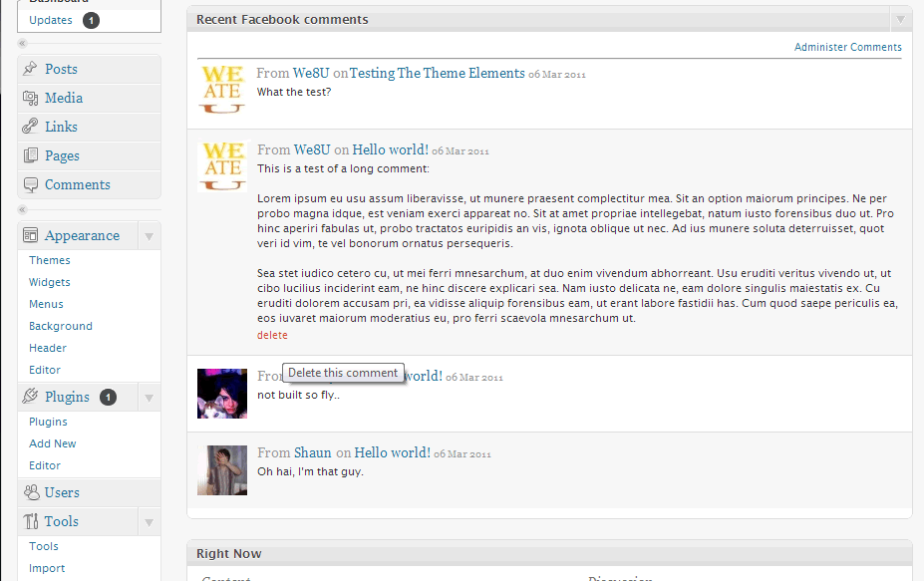
Task: Open Add New under Plugins
Action: [x=53, y=443]
